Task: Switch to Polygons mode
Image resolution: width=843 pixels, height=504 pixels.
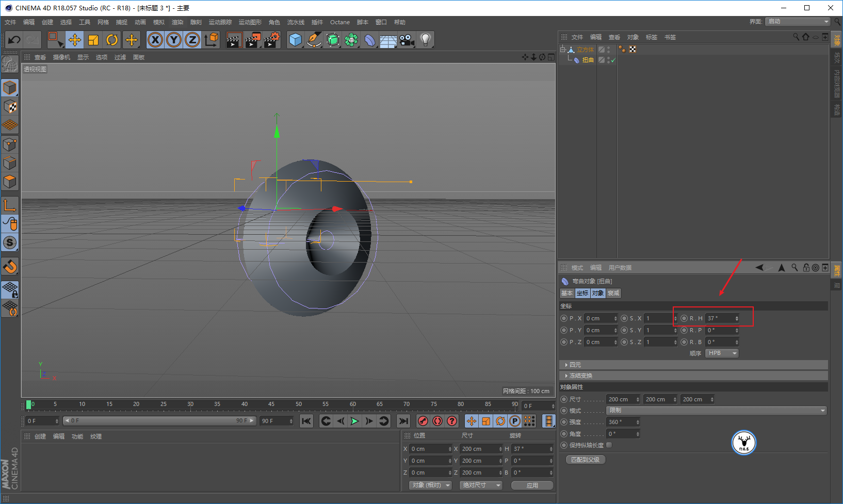Action: (10, 182)
